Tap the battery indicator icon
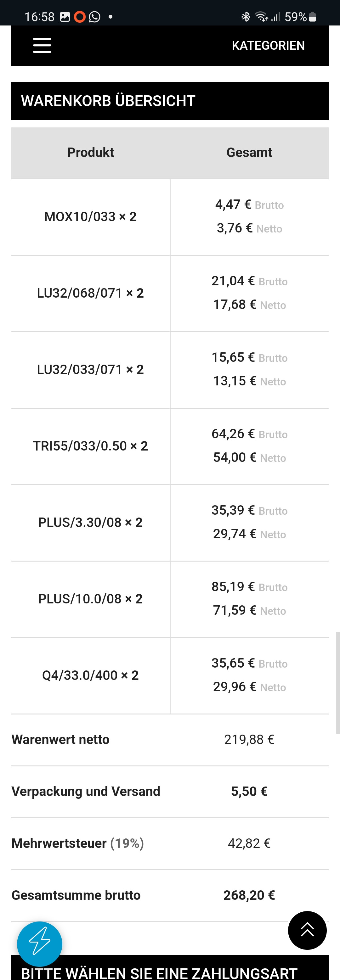 click(x=312, y=17)
